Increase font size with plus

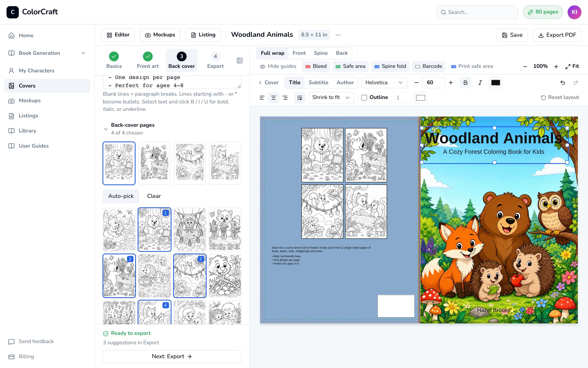point(451,83)
